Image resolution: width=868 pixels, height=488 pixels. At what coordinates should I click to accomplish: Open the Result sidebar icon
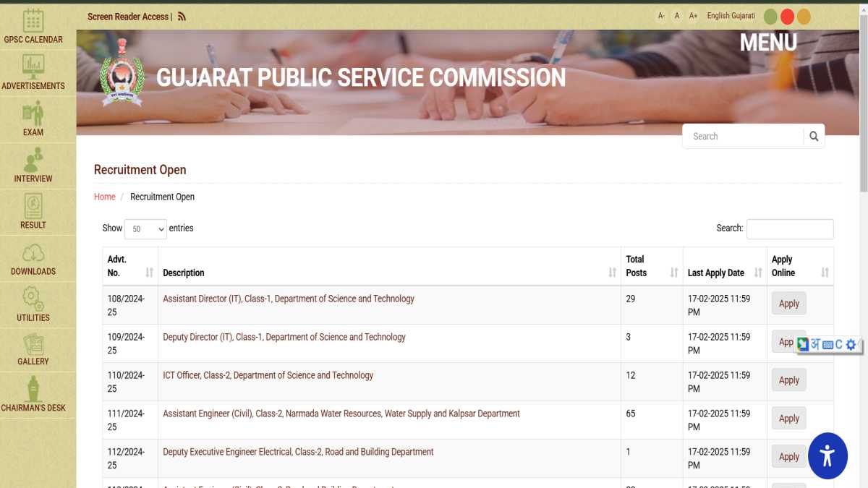click(x=33, y=205)
